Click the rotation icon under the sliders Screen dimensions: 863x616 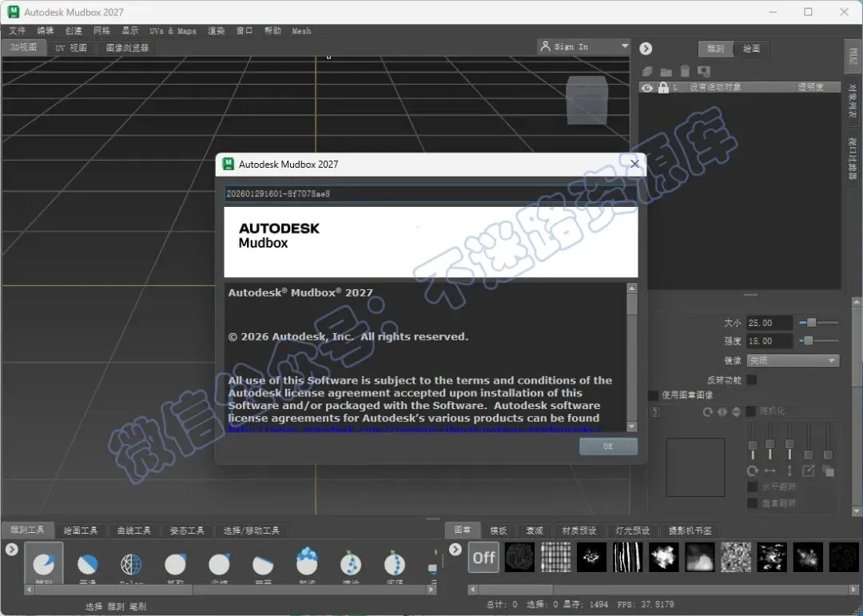click(753, 471)
